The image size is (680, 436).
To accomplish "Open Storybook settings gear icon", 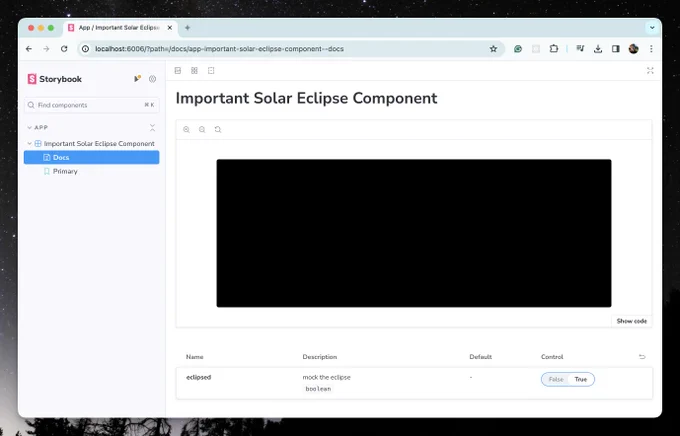I will pos(152,79).
